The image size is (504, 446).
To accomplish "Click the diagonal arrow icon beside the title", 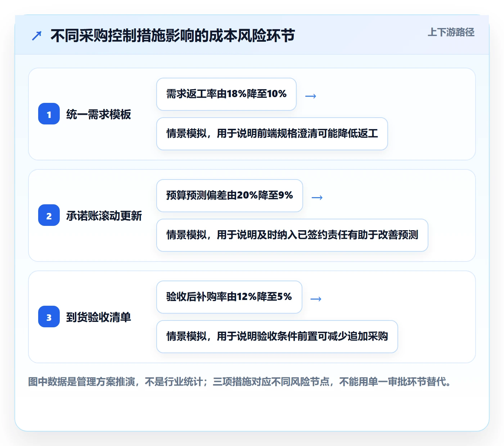I will [37, 36].
